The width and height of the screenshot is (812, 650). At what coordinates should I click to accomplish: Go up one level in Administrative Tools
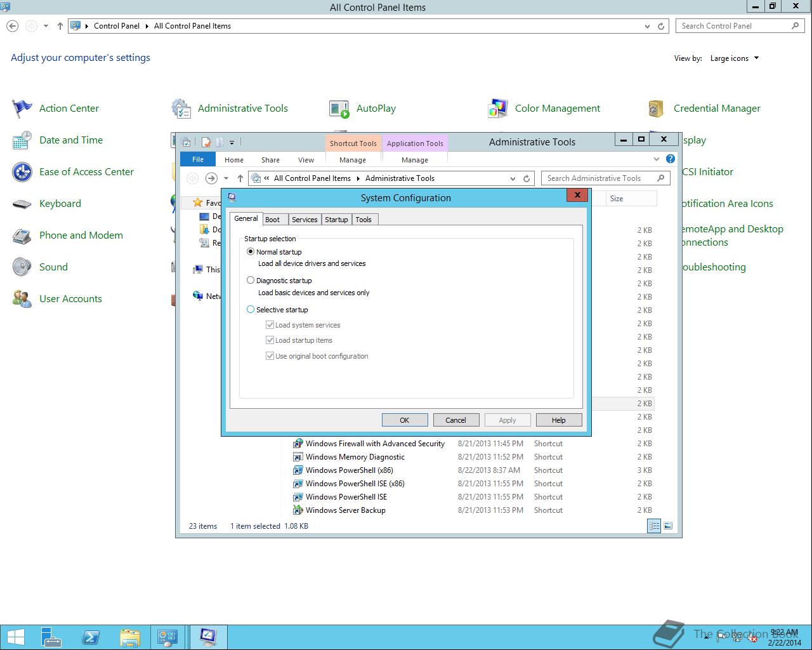click(240, 178)
